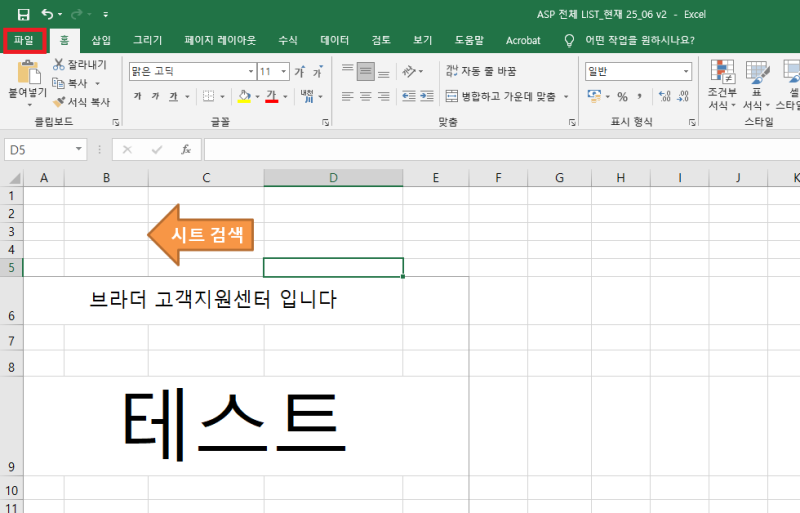Open merge and center dropdown arrow

click(x=566, y=96)
